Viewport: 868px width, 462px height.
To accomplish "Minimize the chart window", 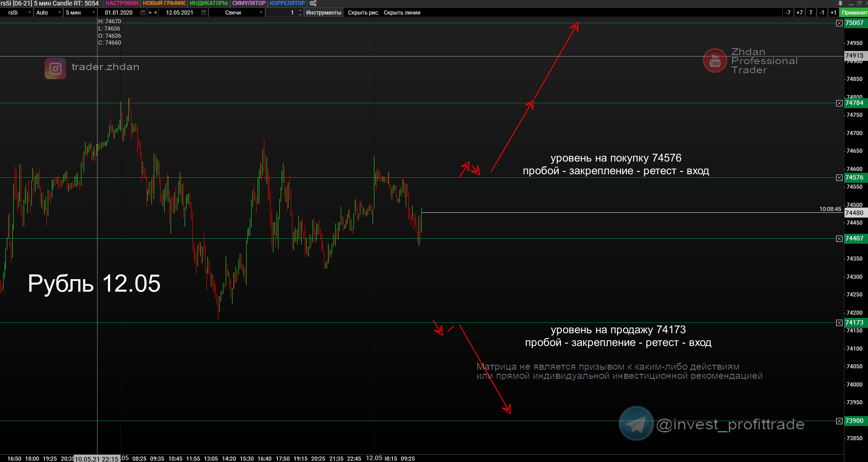I will click(x=851, y=4).
